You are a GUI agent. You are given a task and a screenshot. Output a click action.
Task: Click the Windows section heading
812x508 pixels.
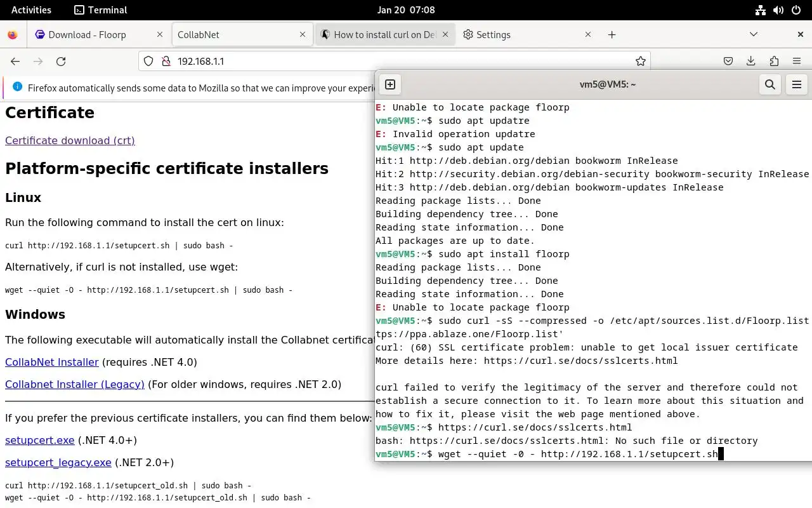pos(35,314)
